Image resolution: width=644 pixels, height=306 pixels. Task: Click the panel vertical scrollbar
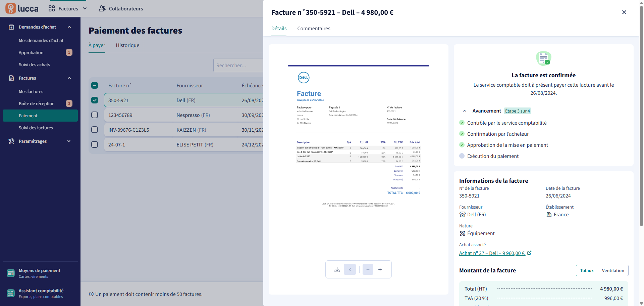(x=641, y=116)
